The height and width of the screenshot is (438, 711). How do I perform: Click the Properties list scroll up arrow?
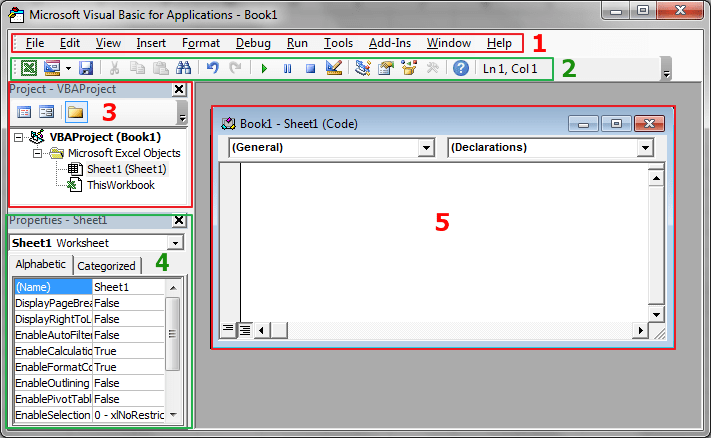click(x=173, y=287)
